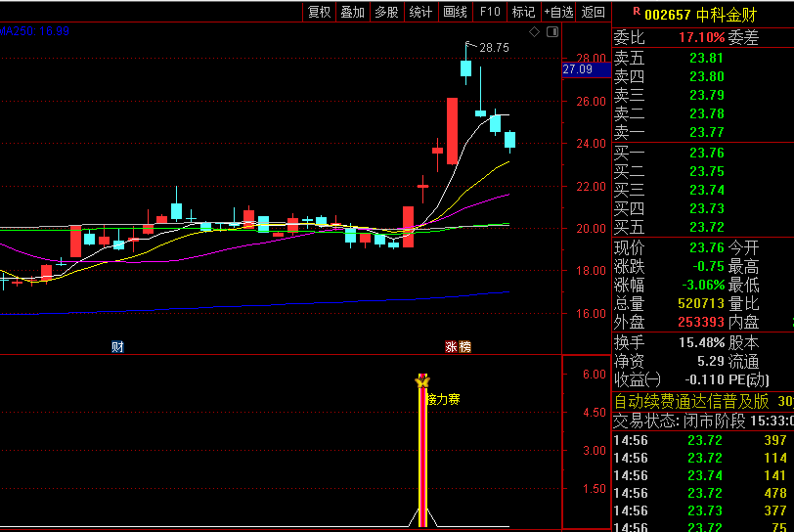
Task: Open 多股 multi-stock view
Action: coord(386,12)
